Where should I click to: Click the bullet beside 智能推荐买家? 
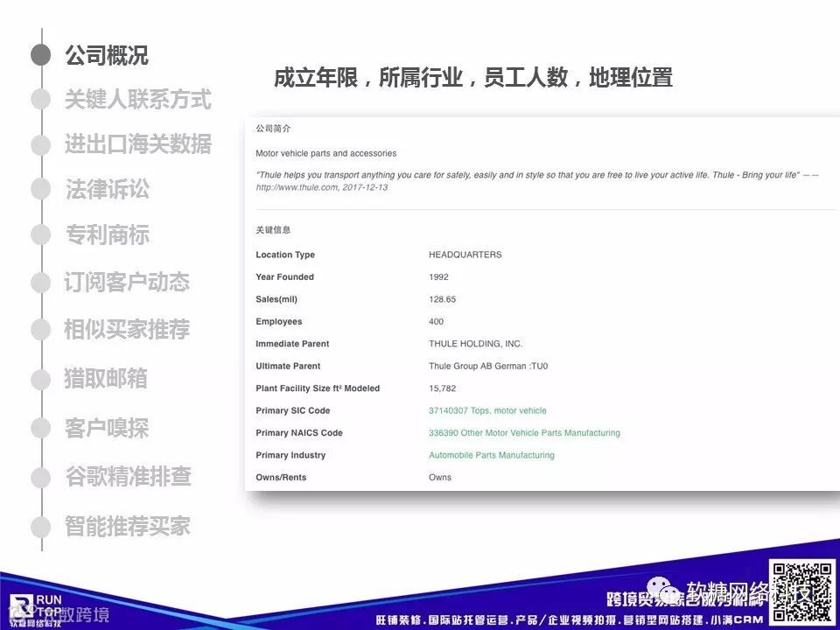click(x=41, y=527)
